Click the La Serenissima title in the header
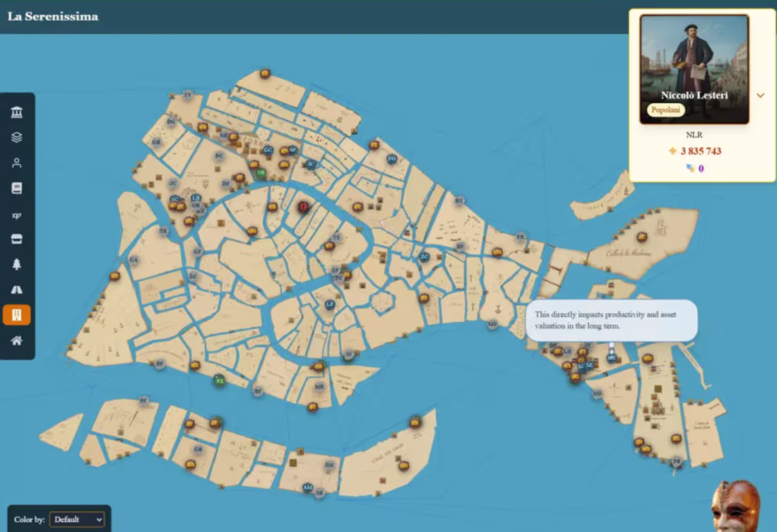This screenshot has height=532, width=777. 52,16
